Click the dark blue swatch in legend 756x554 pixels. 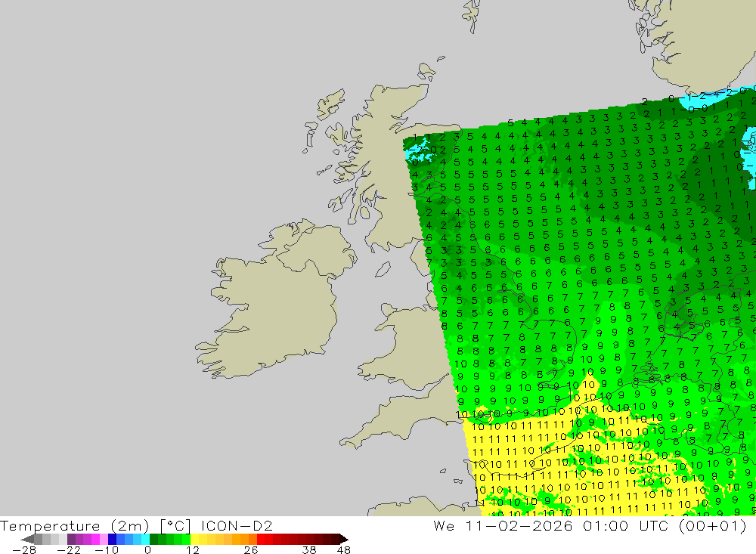(x=112, y=539)
